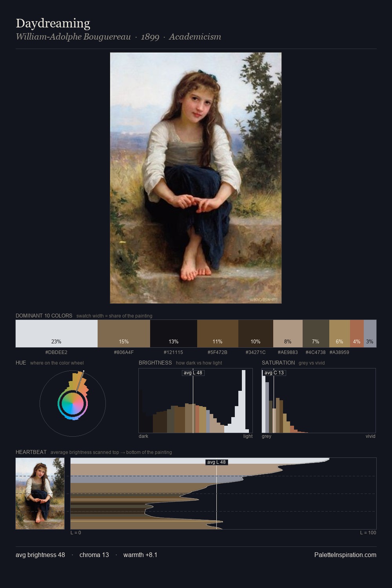Select the 3% grey-blue swatch

tap(370, 334)
